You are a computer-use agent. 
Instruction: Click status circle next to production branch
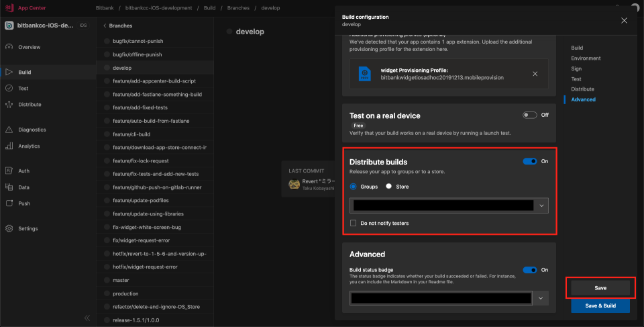coord(107,293)
